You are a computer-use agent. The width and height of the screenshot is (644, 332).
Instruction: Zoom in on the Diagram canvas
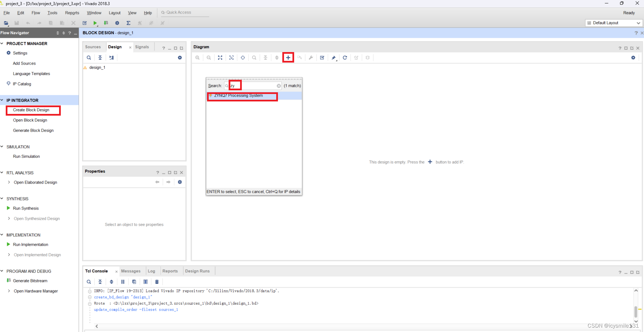[198, 57]
